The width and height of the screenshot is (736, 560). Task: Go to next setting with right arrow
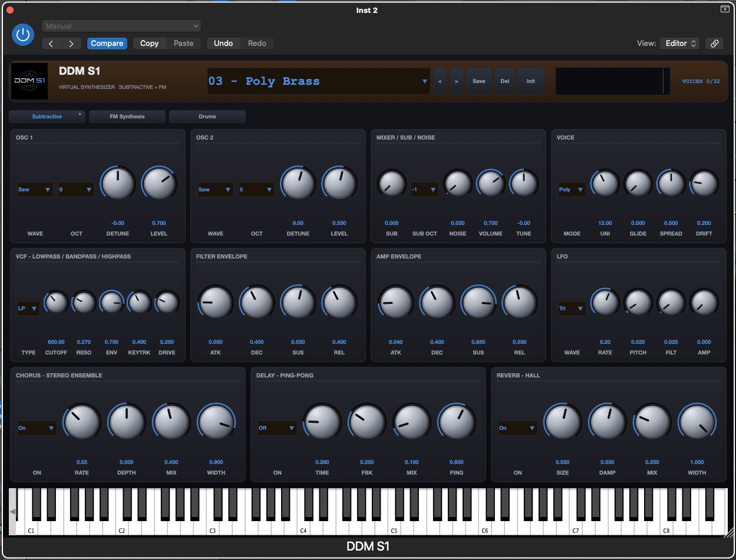point(71,44)
